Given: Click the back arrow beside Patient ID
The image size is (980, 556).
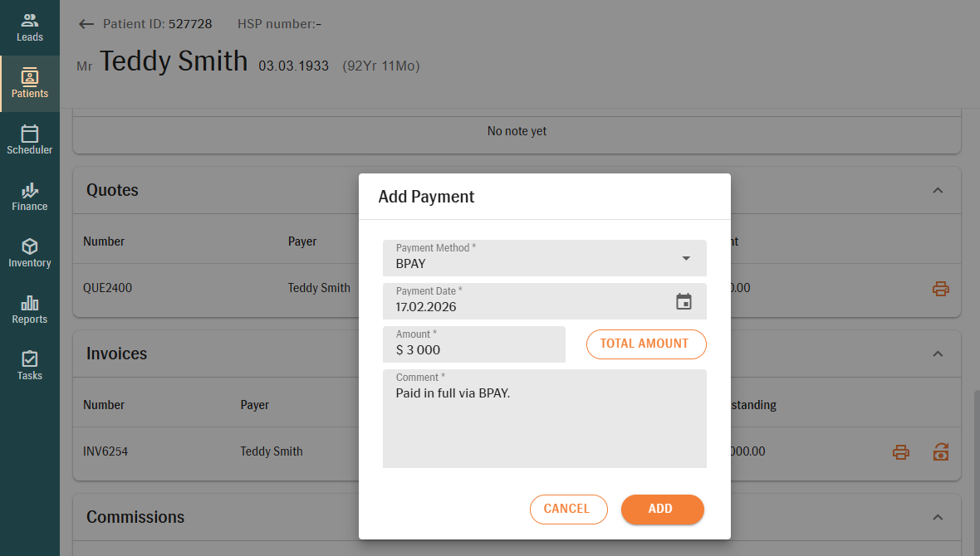Looking at the screenshot, I should (x=86, y=24).
